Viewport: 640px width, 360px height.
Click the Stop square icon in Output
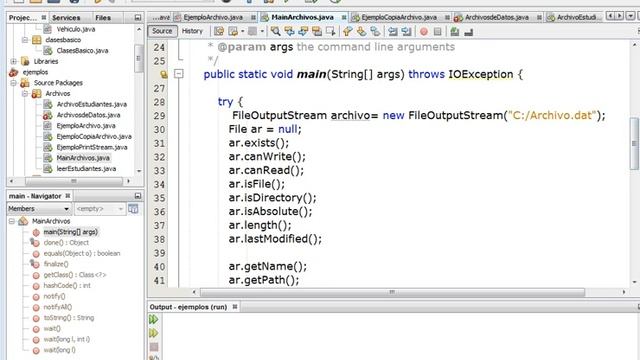pos(154,347)
